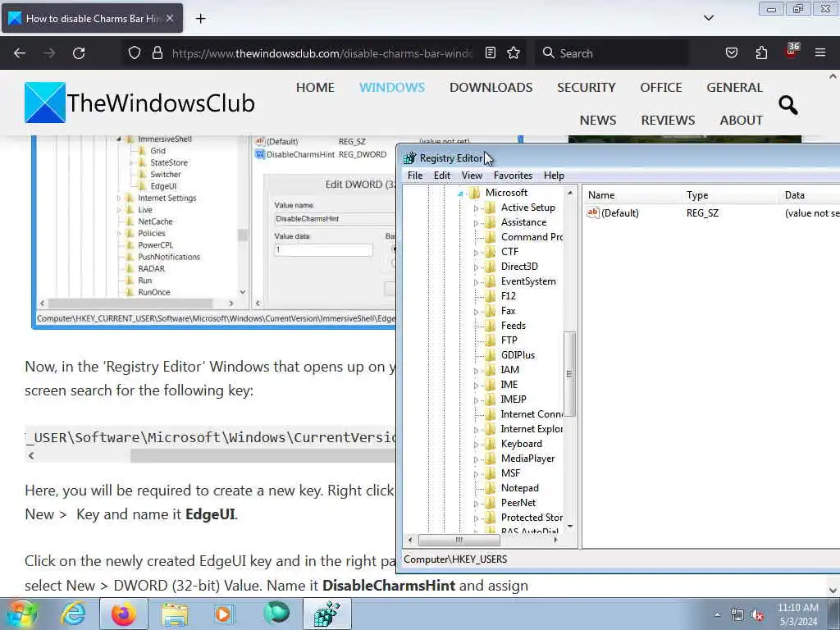Click the network tray icon

coord(737,615)
